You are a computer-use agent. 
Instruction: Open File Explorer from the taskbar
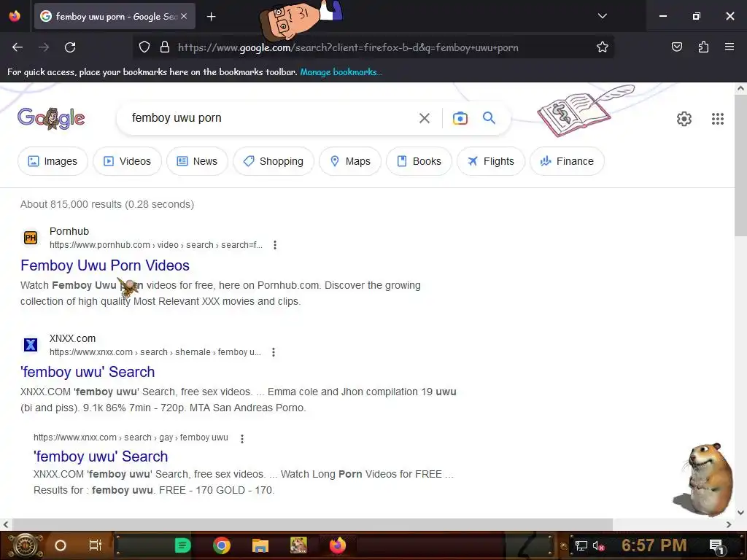click(x=260, y=545)
